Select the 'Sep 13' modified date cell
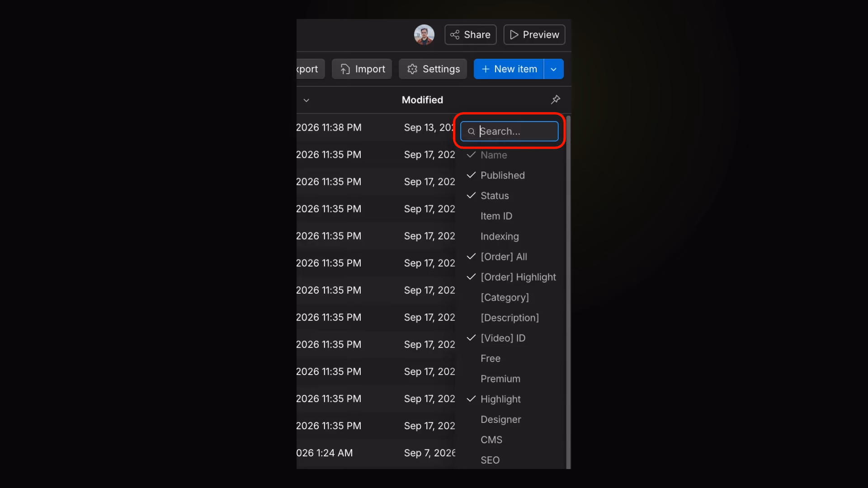868x488 pixels. 429,127
